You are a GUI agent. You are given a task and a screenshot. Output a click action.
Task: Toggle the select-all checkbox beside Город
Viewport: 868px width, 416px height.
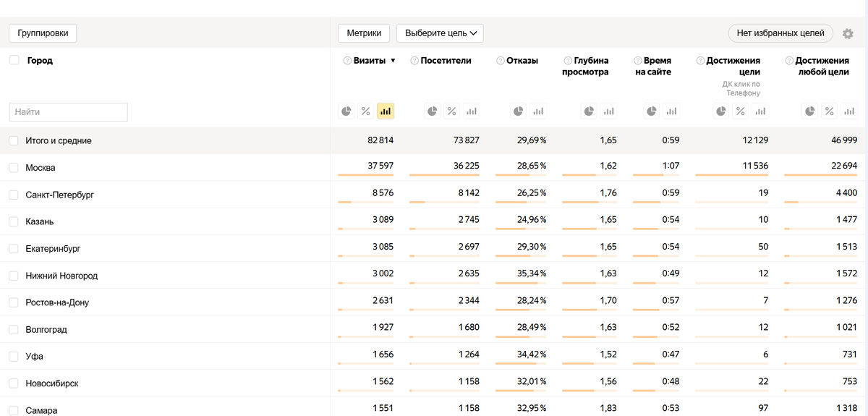[14, 60]
